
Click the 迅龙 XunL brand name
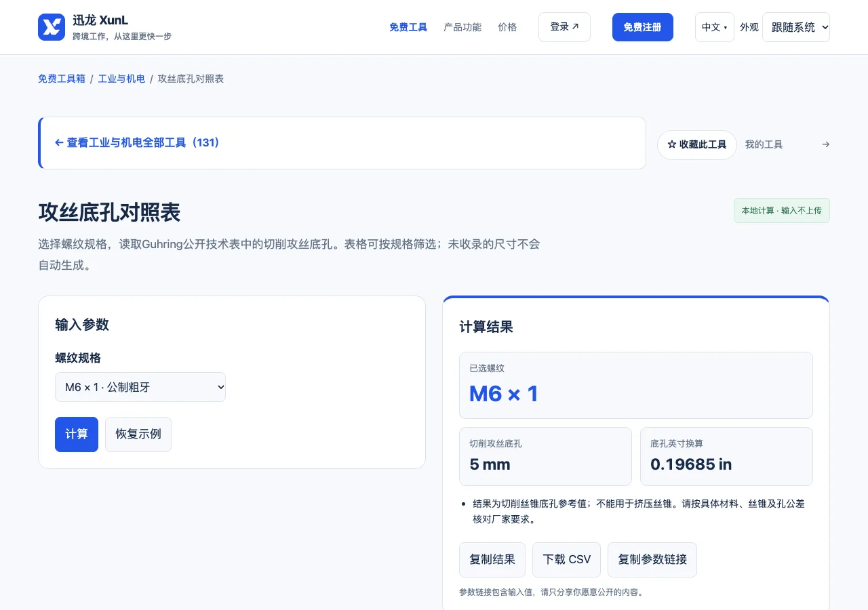[100, 20]
